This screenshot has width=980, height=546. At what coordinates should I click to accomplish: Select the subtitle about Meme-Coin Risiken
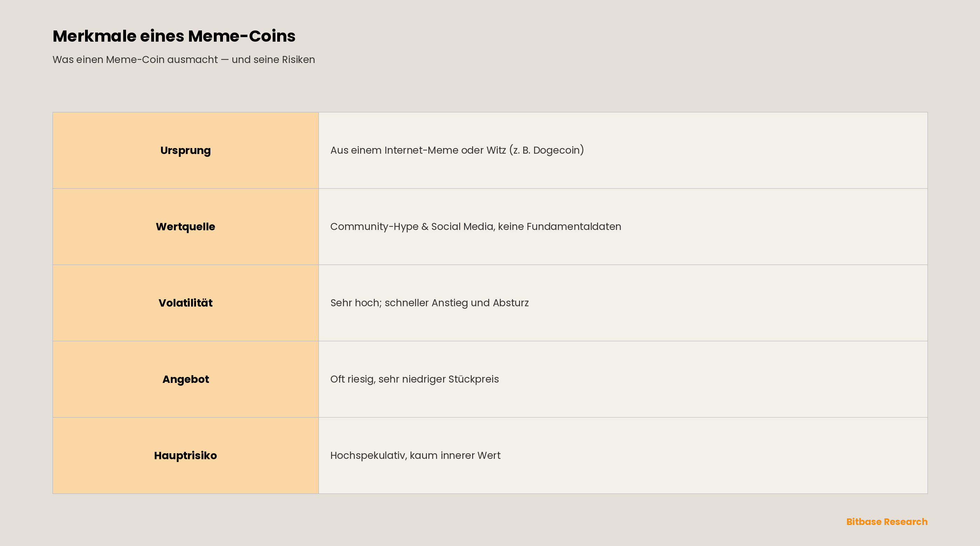pos(184,60)
